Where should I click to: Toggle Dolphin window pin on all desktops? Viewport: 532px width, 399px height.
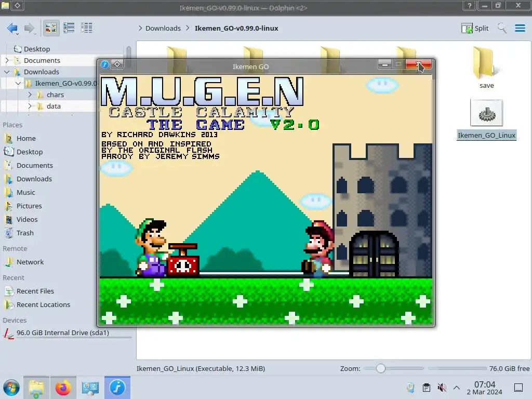[18, 5]
